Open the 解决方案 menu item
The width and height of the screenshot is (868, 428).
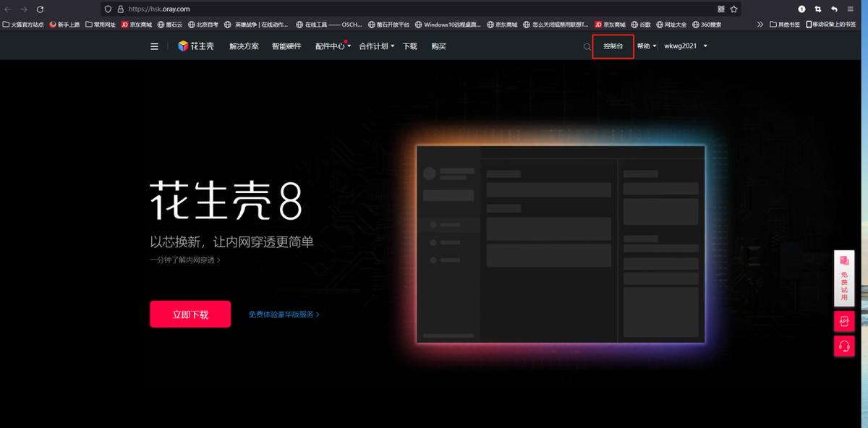(244, 46)
